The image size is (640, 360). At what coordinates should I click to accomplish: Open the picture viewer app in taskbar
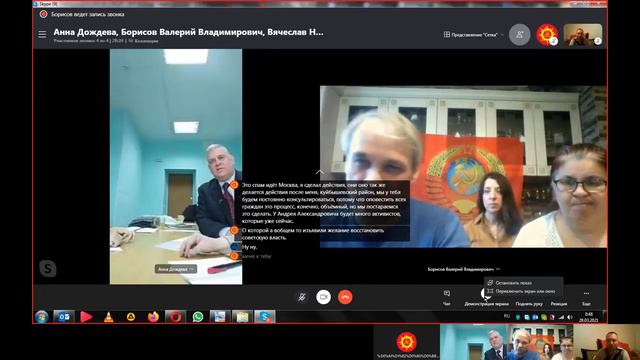pos(220,317)
